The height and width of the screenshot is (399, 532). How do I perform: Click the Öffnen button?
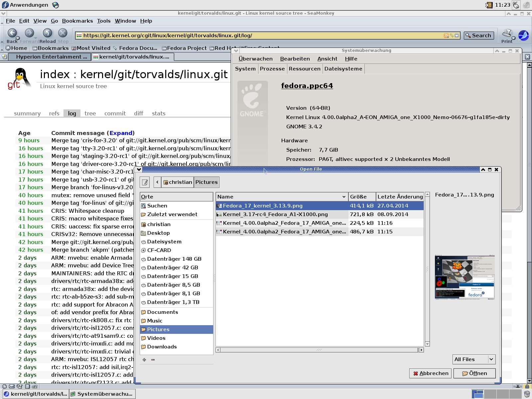[474, 373]
